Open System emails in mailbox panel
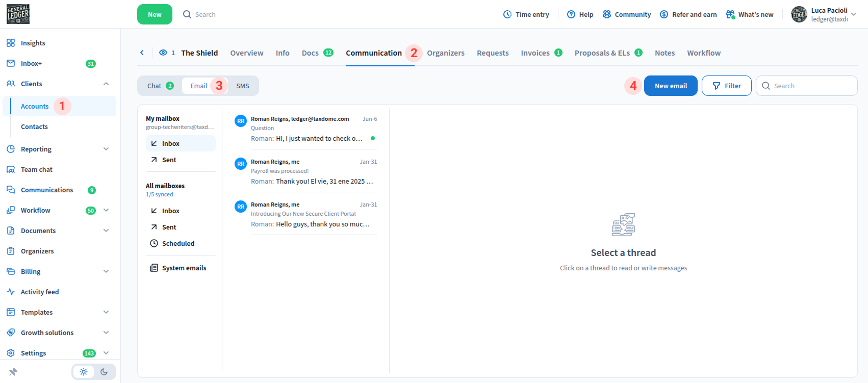The width and height of the screenshot is (868, 383). tap(184, 268)
